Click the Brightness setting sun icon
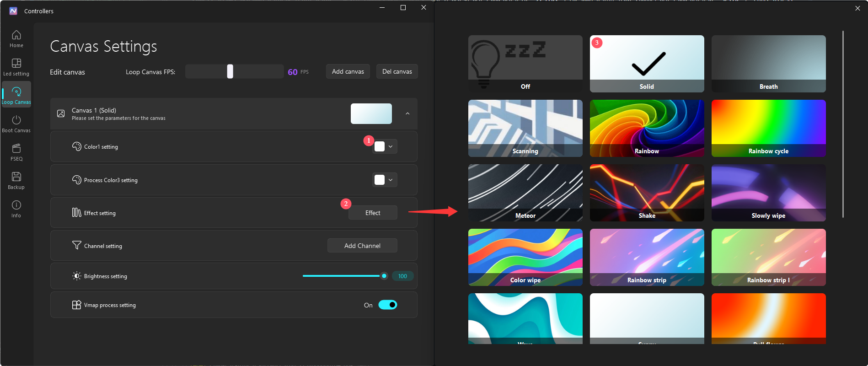This screenshot has width=868, height=366. [x=77, y=276]
